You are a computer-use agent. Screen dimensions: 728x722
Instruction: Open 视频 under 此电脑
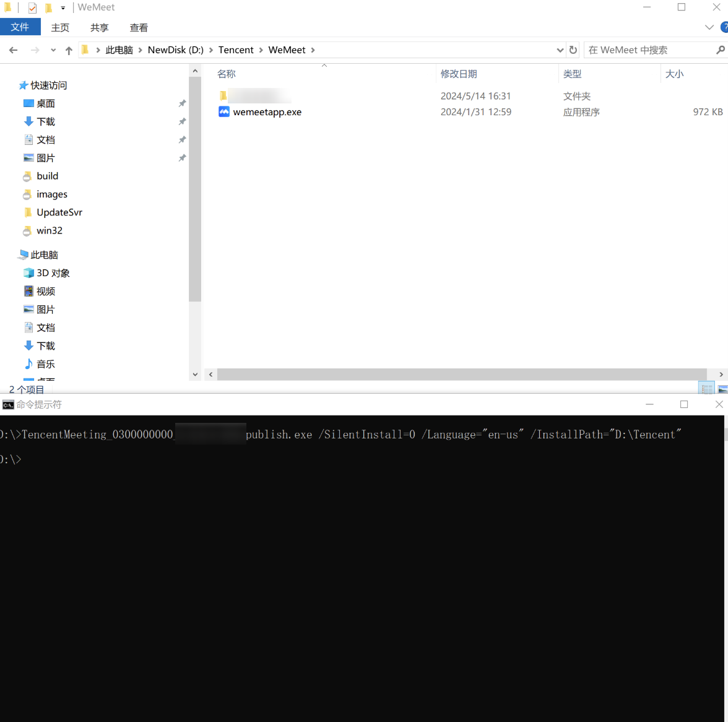click(x=46, y=291)
